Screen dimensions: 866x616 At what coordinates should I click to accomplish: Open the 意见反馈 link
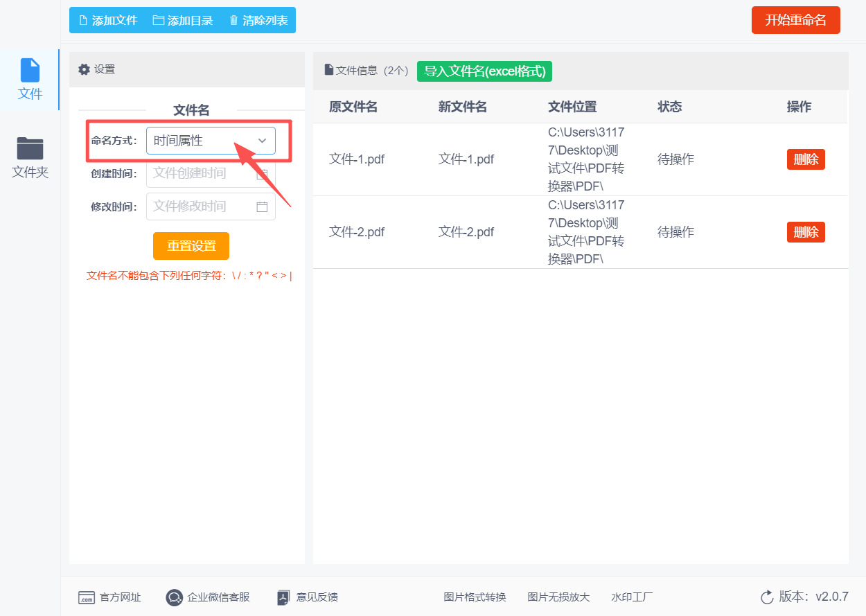[x=317, y=597]
